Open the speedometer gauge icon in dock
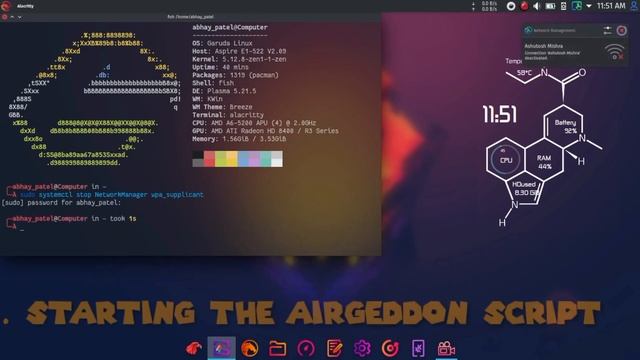640x360 pixels. [x=306, y=349]
